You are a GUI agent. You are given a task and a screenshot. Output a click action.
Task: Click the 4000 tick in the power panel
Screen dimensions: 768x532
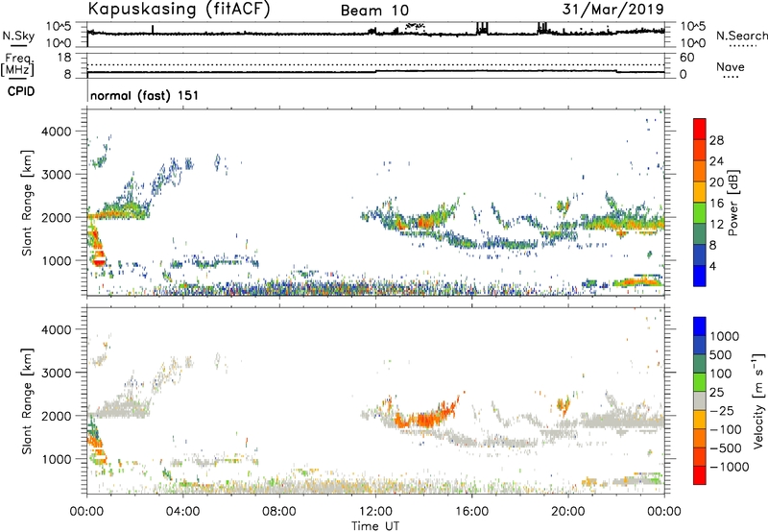tap(57, 132)
